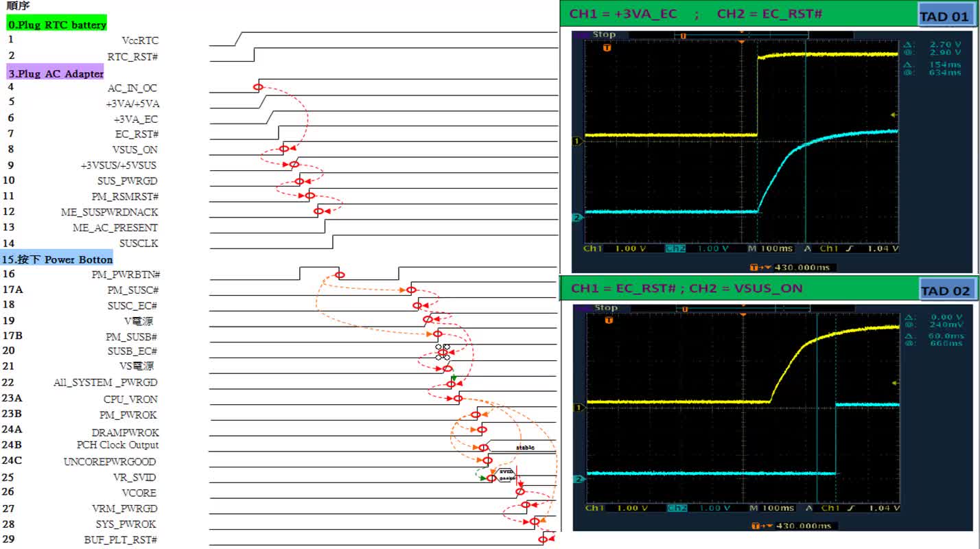The height and width of the screenshot is (549, 980).
Task: Select the RTC_RST# signal label
Action: coord(132,56)
